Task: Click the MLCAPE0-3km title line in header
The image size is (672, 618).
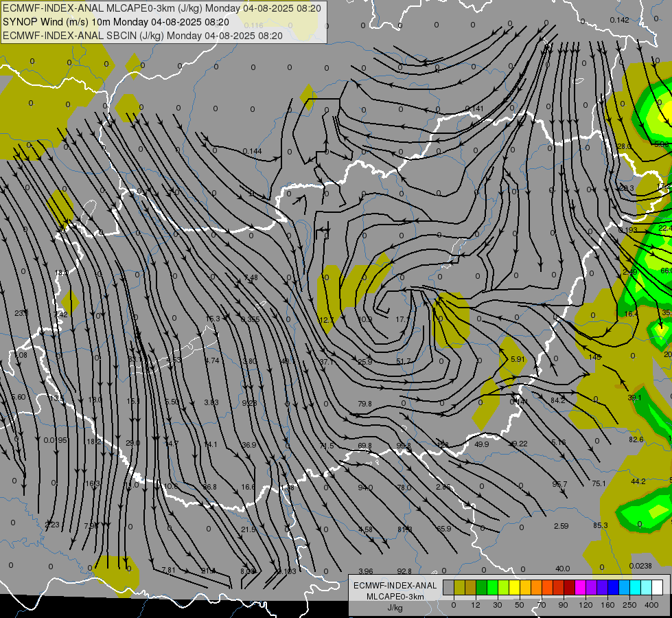Action: (161, 8)
